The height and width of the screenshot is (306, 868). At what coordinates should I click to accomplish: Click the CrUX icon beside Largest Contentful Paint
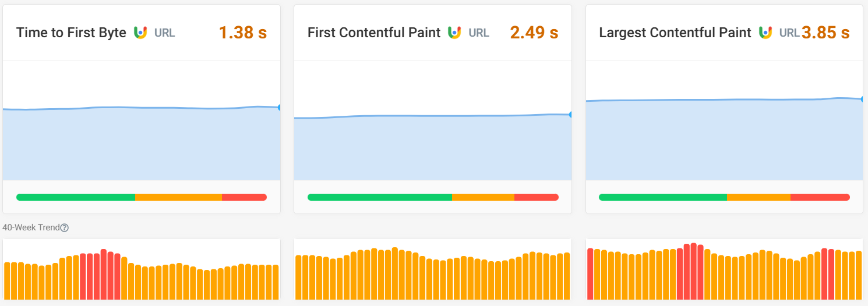tap(765, 33)
